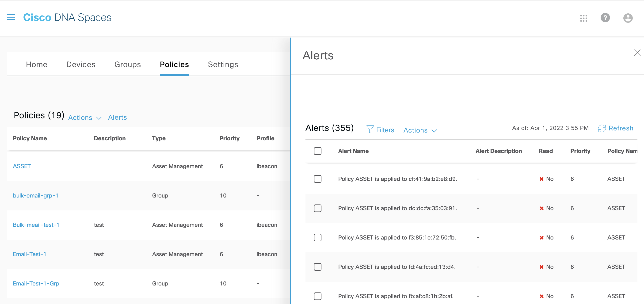
Task: Click red X Read status in first alert
Action: (x=541, y=179)
